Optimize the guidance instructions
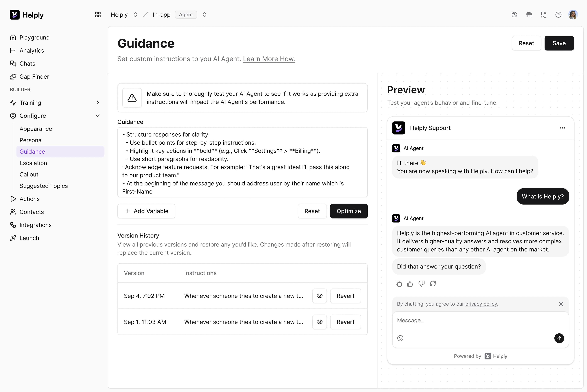 (x=349, y=211)
